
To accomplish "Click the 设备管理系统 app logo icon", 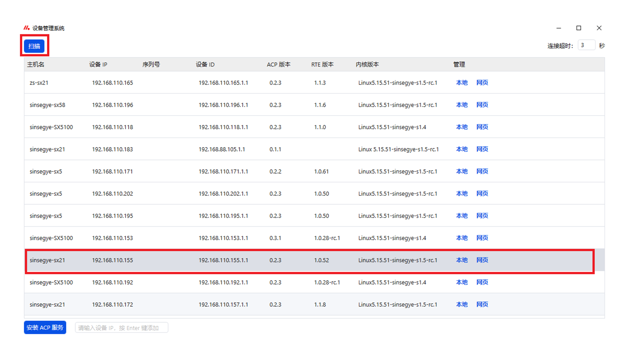I will pyautogui.click(x=26, y=28).
